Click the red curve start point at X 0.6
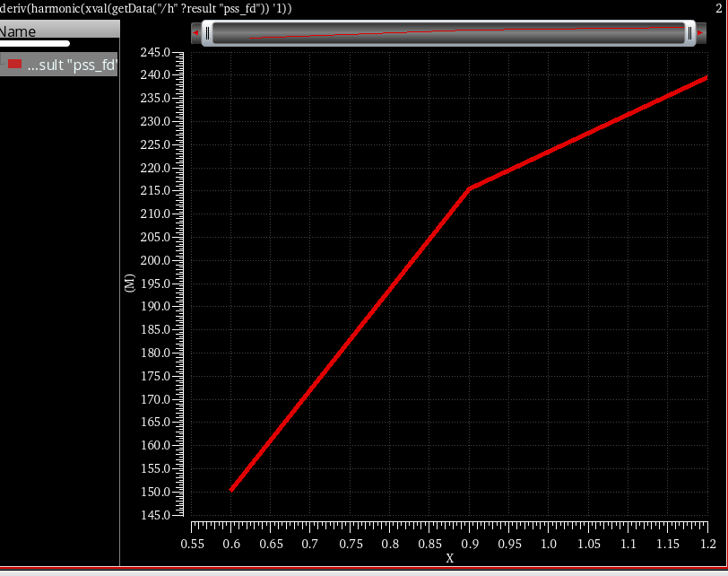Screen dimensions: 728x576 (x=231, y=490)
